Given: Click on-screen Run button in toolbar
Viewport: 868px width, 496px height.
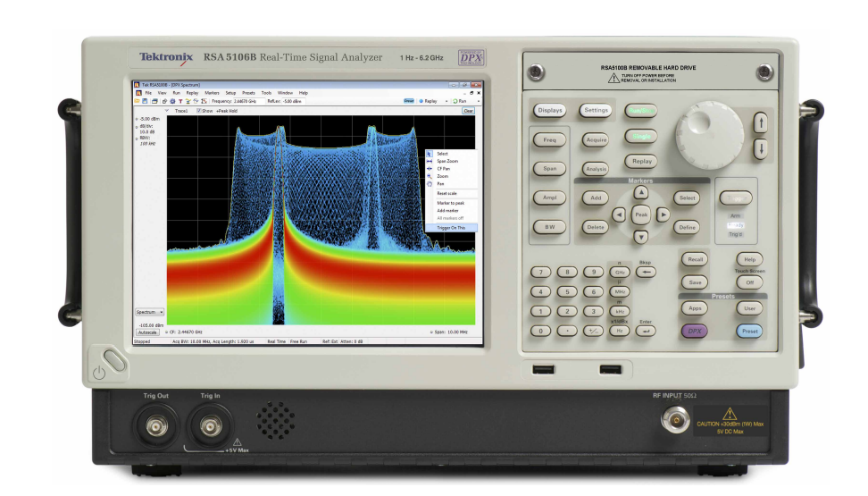Looking at the screenshot, I should click(460, 101).
